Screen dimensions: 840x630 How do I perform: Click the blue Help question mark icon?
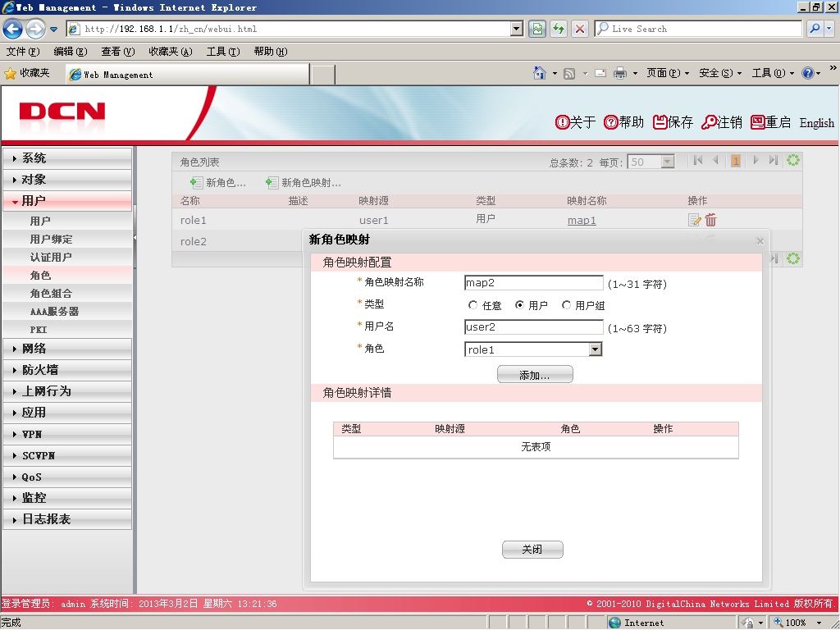point(807,73)
